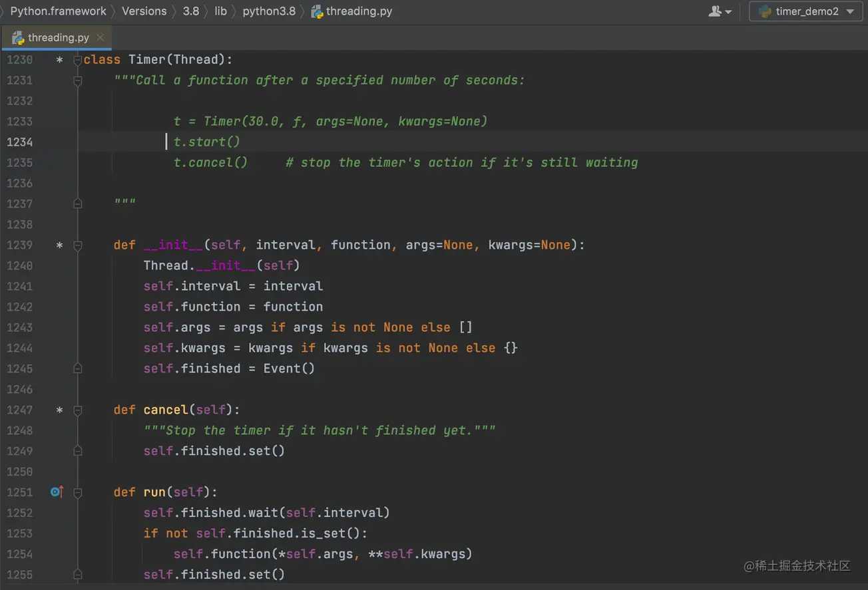
Task: Collapse the cancel method fold at line 1247
Action: pos(78,410)
